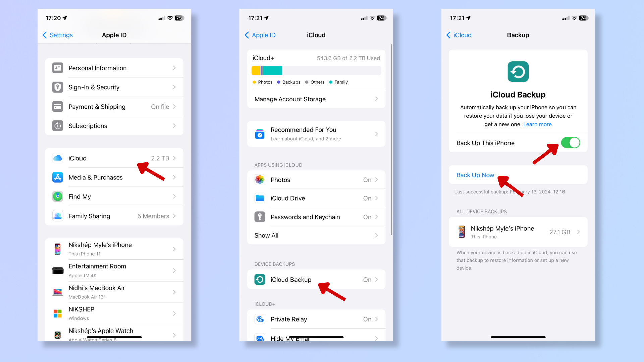Tap Learn more link for iCloud Backup
Screen dimensions: 644x362
coord(537,124)
